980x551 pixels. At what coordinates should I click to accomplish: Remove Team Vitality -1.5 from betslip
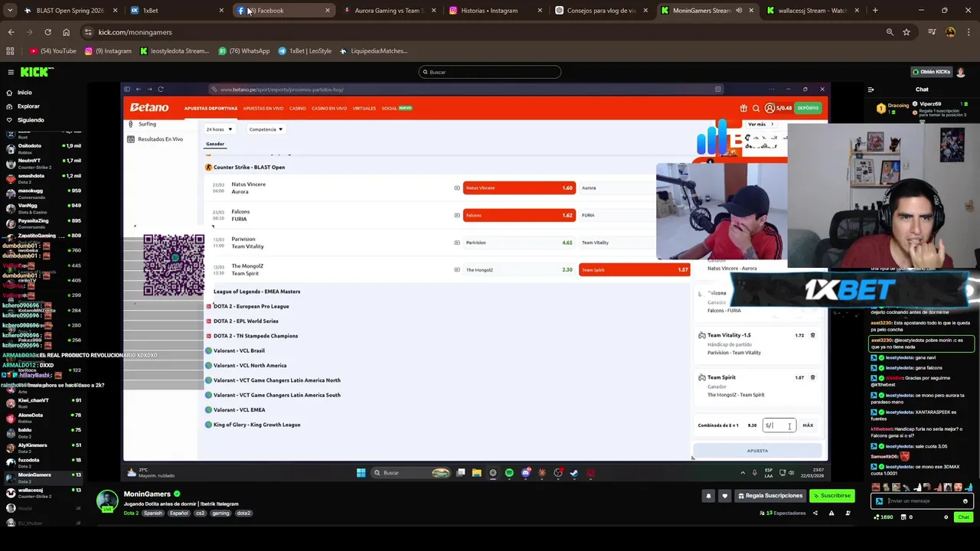point(812,335)
